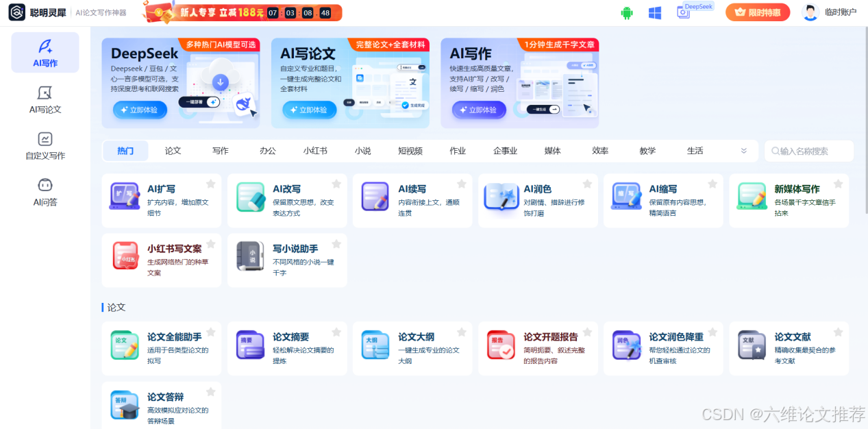
Task: Favorite 论文摘要 with its star
Action: 336,332
